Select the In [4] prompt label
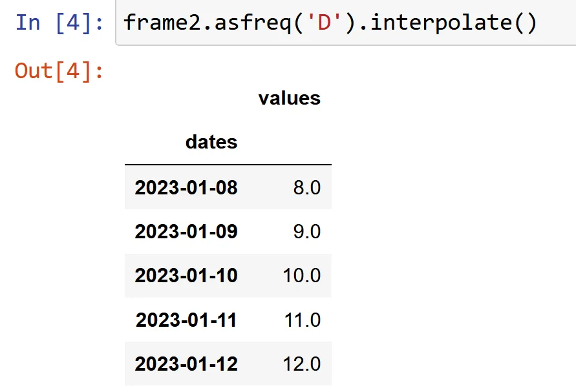This screenshot has height=392, width=576. pyautogui.click(x=59, y=23)
